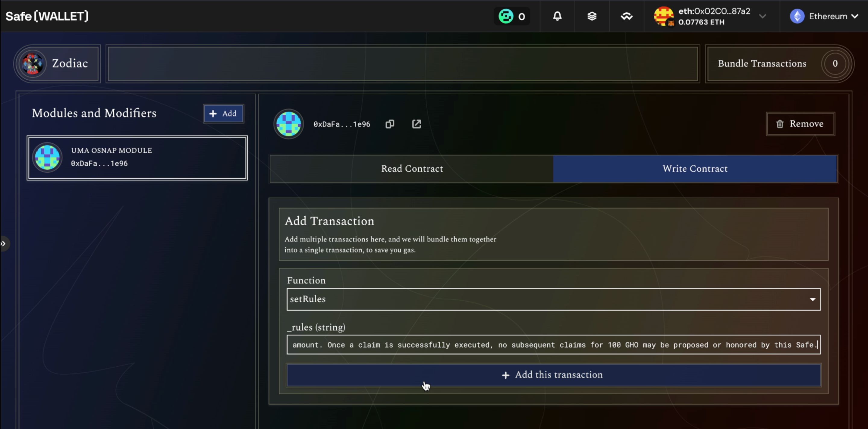
Task: Remove the selected module
Action: point(800,124)
